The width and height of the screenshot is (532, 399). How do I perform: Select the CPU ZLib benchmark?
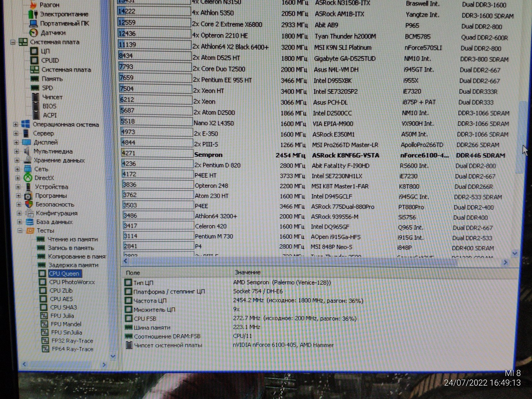click(61, 290)
